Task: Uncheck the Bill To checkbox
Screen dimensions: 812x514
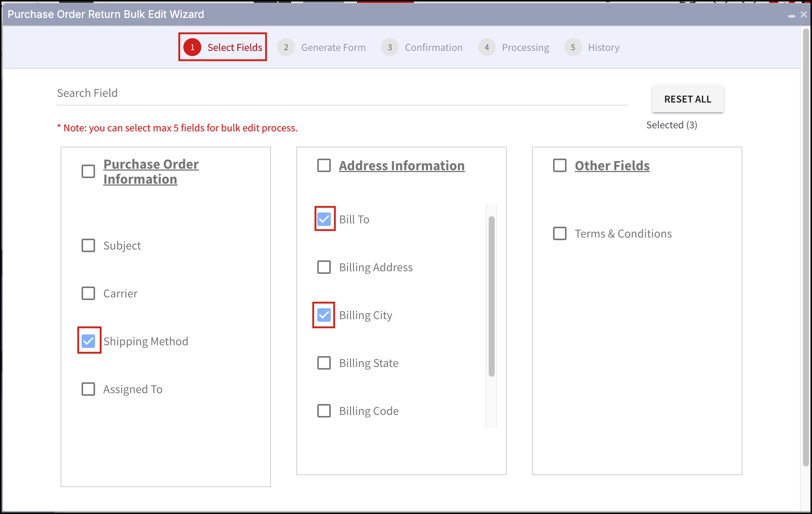Action: (324, 219)
